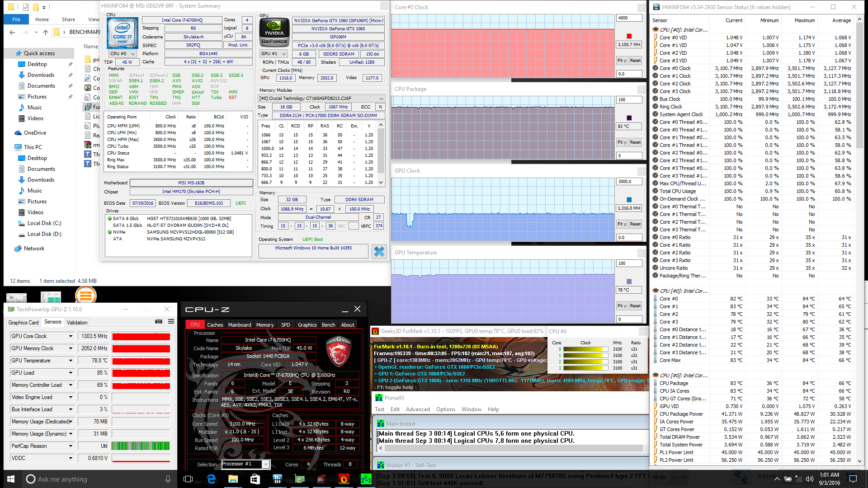Image resolution: width=868 pixels, height=488 pixels.
Task: Click Reset on the GPU Temperature graph
Action: click(636, 306)
